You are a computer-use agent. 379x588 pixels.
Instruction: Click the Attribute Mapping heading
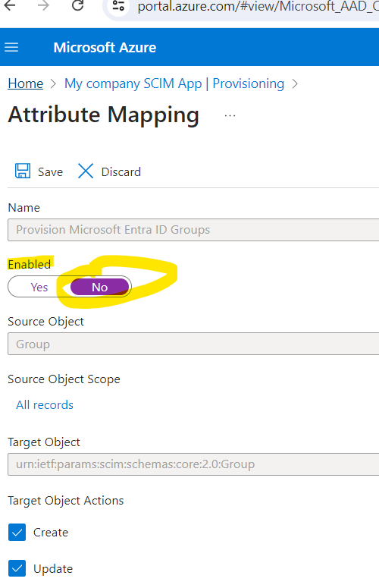pos(104,115)
